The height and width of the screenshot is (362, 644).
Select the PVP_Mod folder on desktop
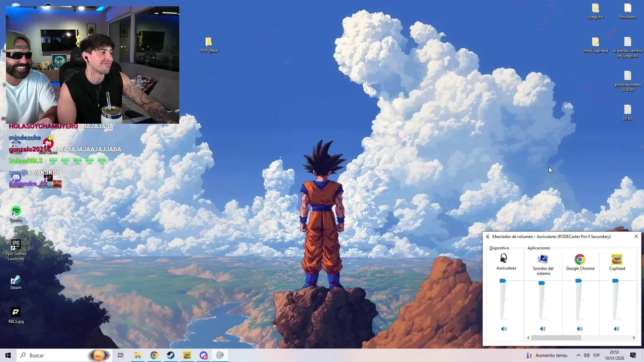(209, 45)
